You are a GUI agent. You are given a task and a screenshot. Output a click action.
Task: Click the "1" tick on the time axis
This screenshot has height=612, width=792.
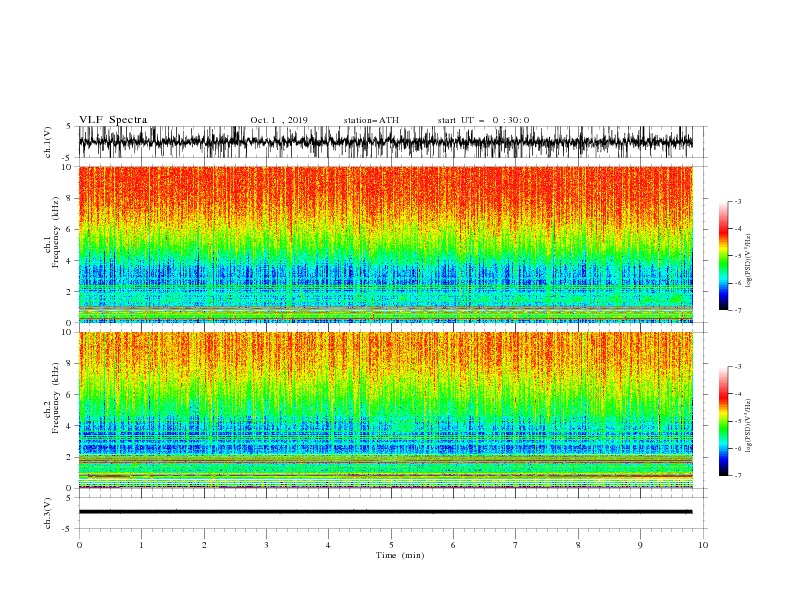(141, 545)
